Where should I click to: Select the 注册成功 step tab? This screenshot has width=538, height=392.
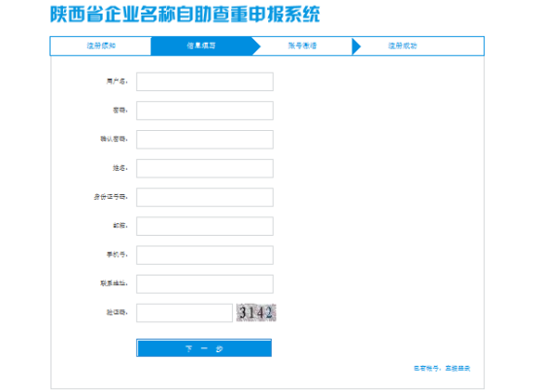coord(402,46)
